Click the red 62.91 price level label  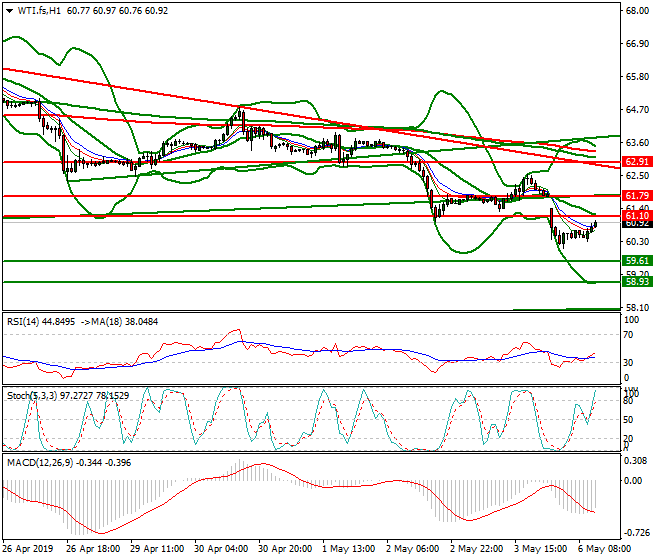637,162
